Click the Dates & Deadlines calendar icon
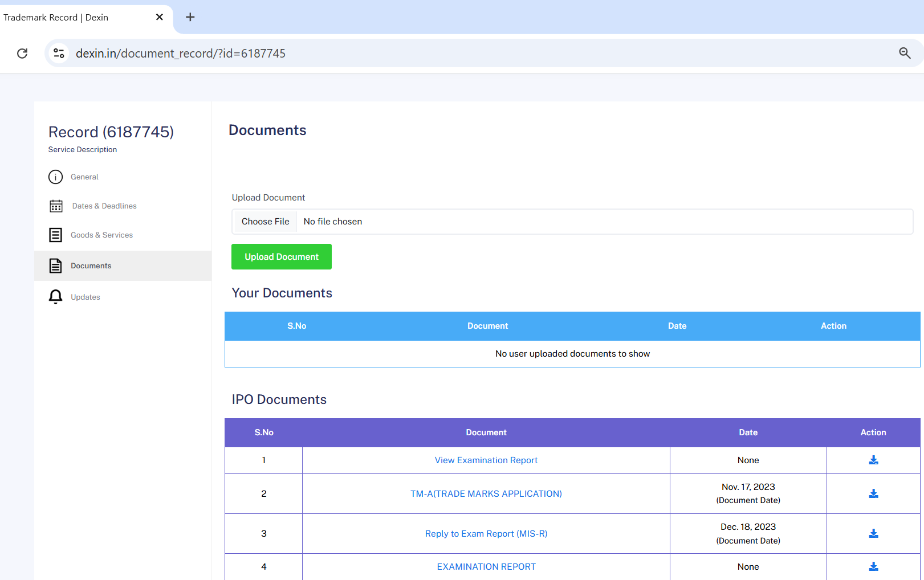This screenshot has width=924, height=580. point(55,206)
